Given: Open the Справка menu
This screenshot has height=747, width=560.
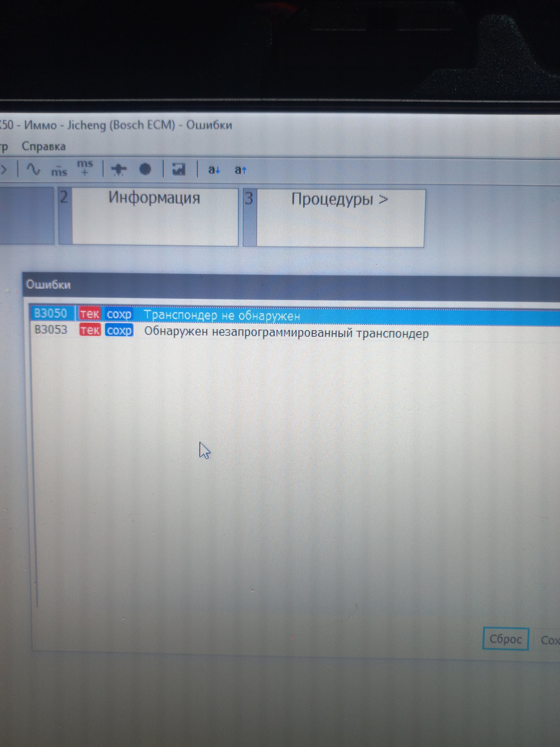Looking at the screenshot, I should tap(44, 147).
